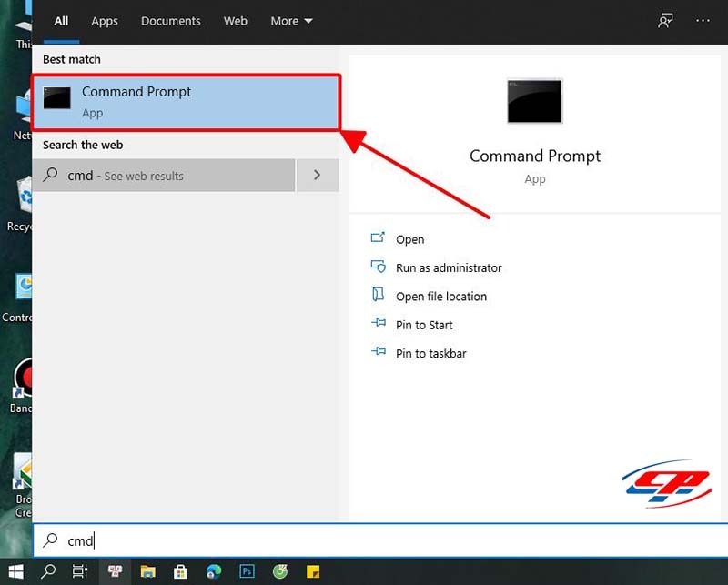Click the Pin to Start pin icon
This screenshot has width=728, height=585.
pyautogui.click(x=379, y=323)
